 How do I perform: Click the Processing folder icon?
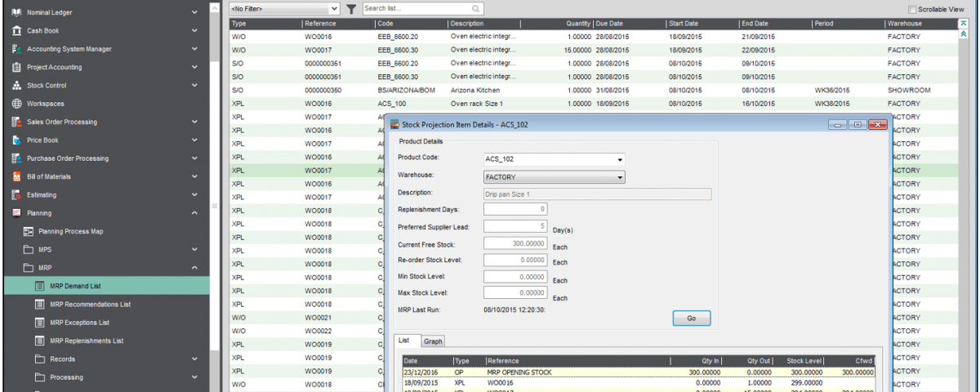pos(40,377)
